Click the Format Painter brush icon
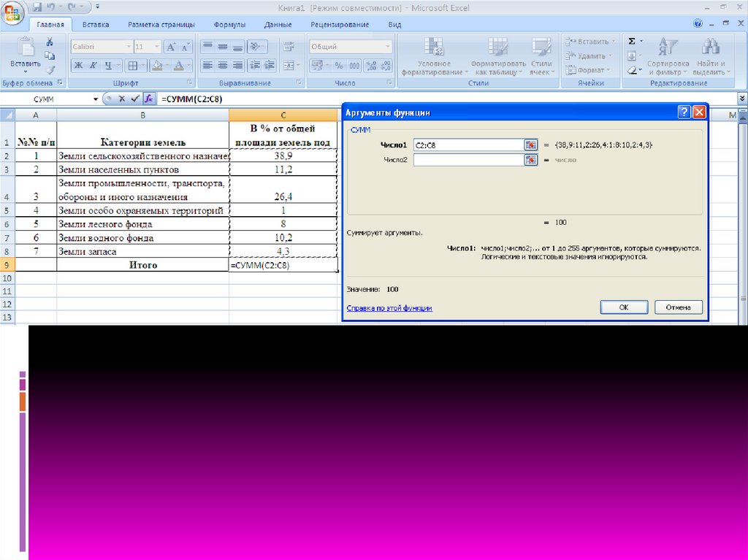The height and width of the screenshot is (560, 748). [50, 69]
